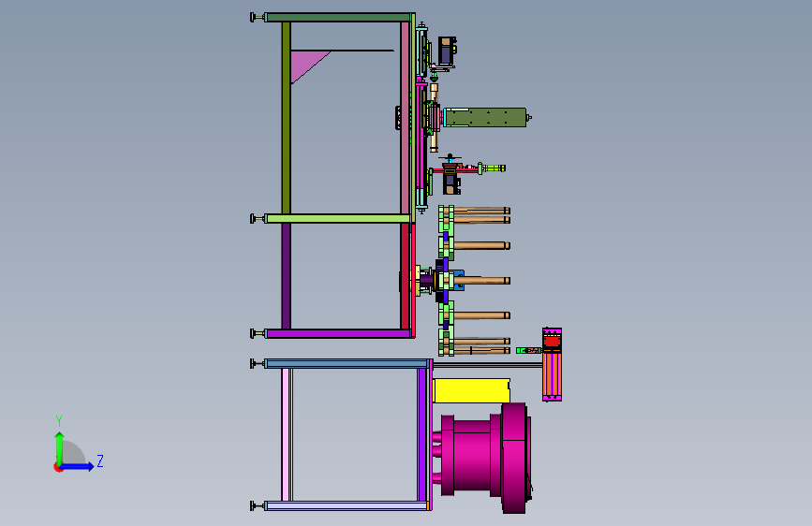This screenshot has width=812, height=526.
Task: Click the gray quarter-circle plane of the triad
Action: (x=74, y=452)
